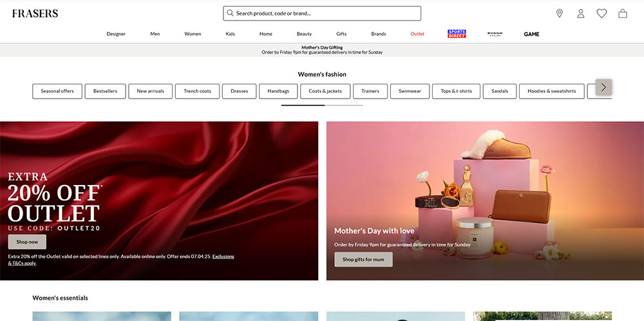Open the Designer menu
Viewport: 644px width, 321px height.
point(116,34)
